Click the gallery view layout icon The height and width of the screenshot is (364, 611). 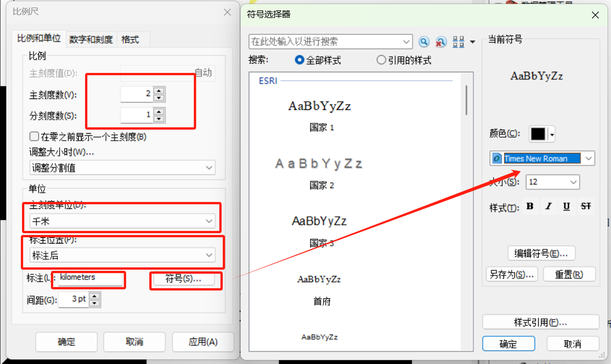[x=458, y=42]
